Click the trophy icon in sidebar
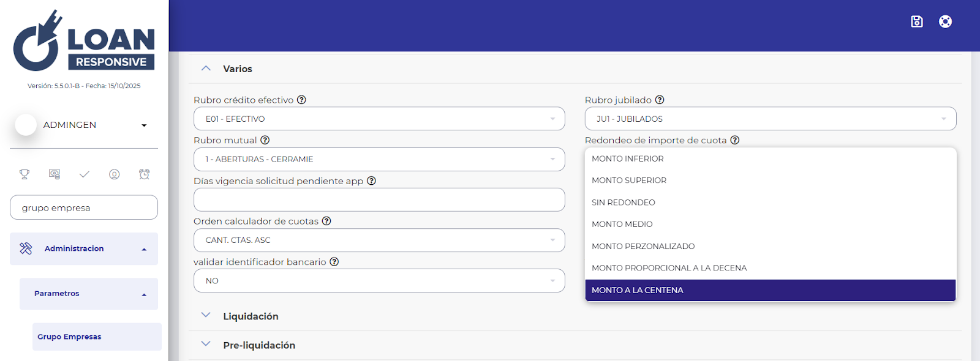The width and height of the screenshot is (980, 361). click(x=24, y=174)
